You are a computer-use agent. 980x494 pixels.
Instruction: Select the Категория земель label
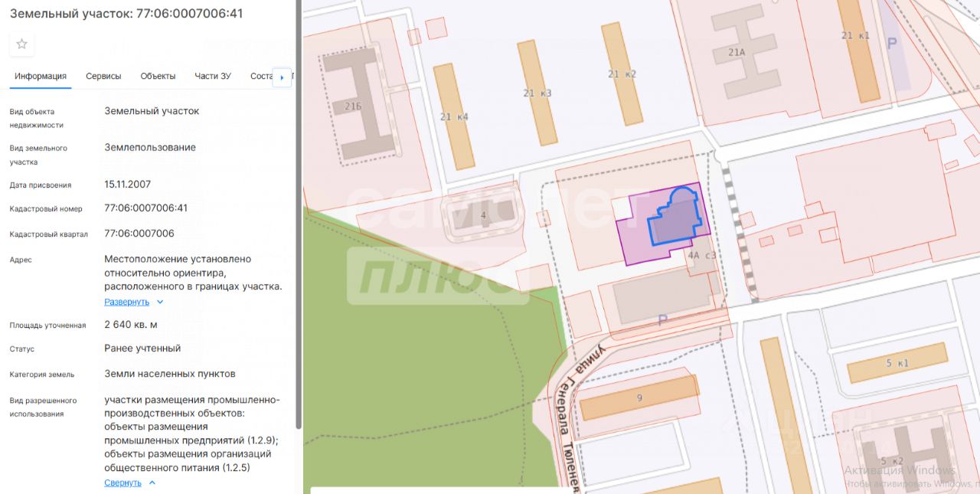coord(42,375)
